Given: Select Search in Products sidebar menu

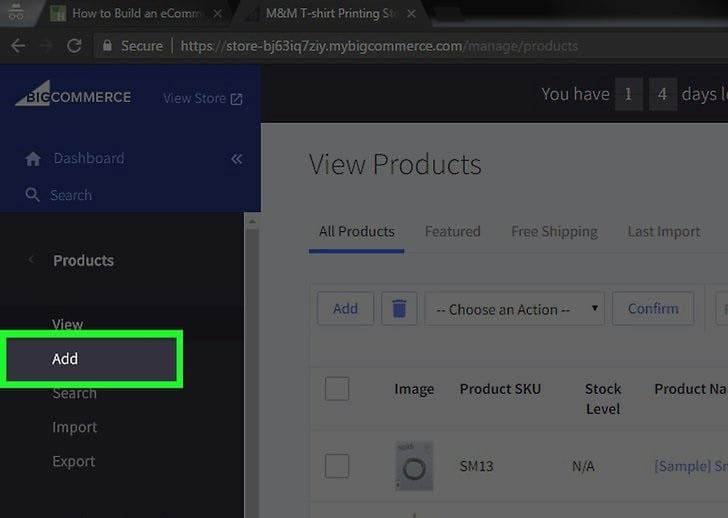Looking at the screenshot, I should coord(74,393).
